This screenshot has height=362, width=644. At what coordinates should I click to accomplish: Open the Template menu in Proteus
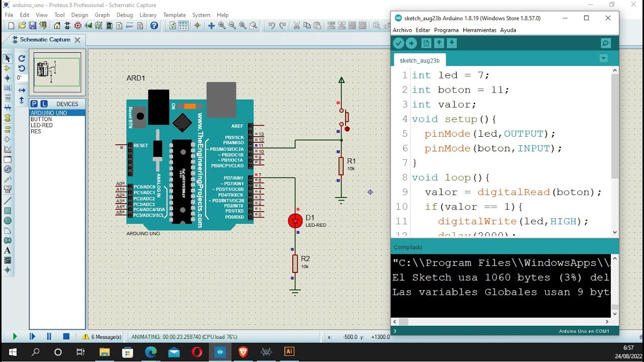click(174, 15)
